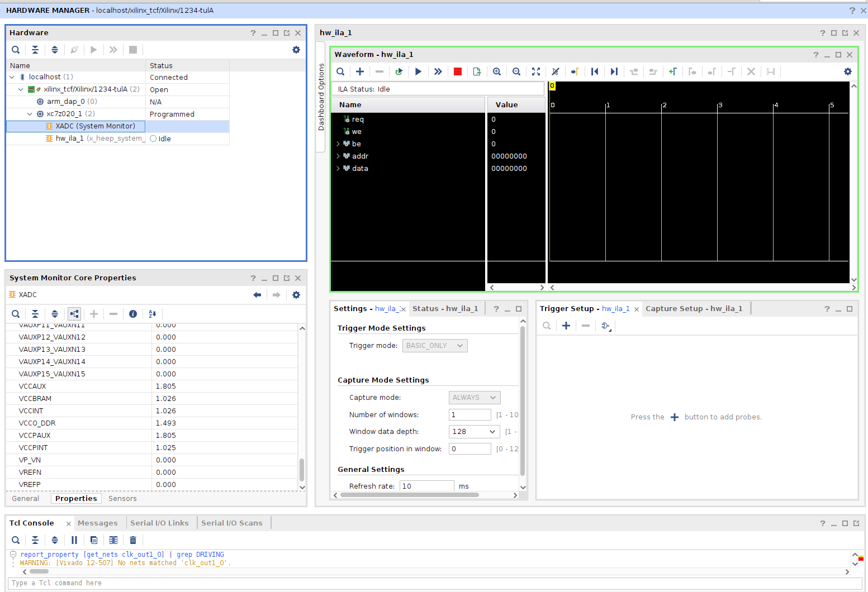Open Hardware panel settings gear

click(296, 50)
